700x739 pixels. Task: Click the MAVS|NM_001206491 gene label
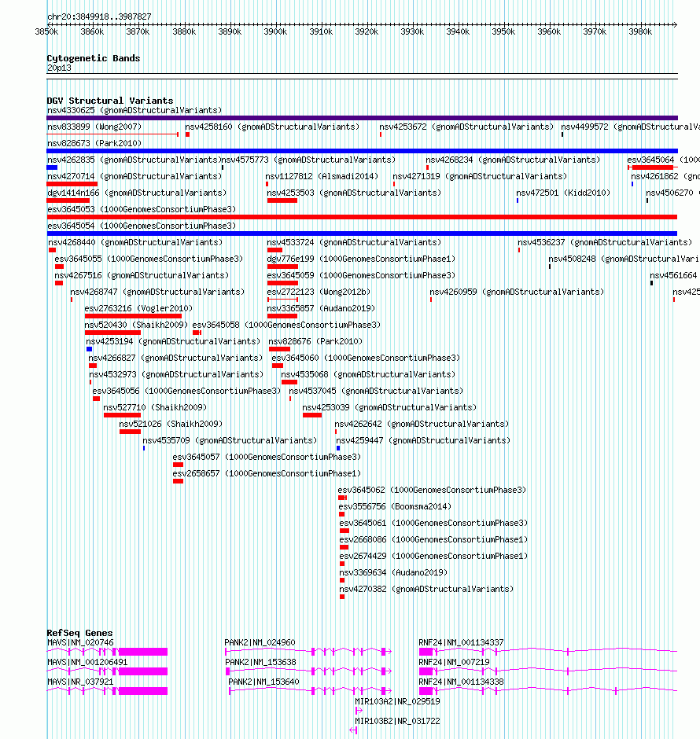click(x=87, y=662)
